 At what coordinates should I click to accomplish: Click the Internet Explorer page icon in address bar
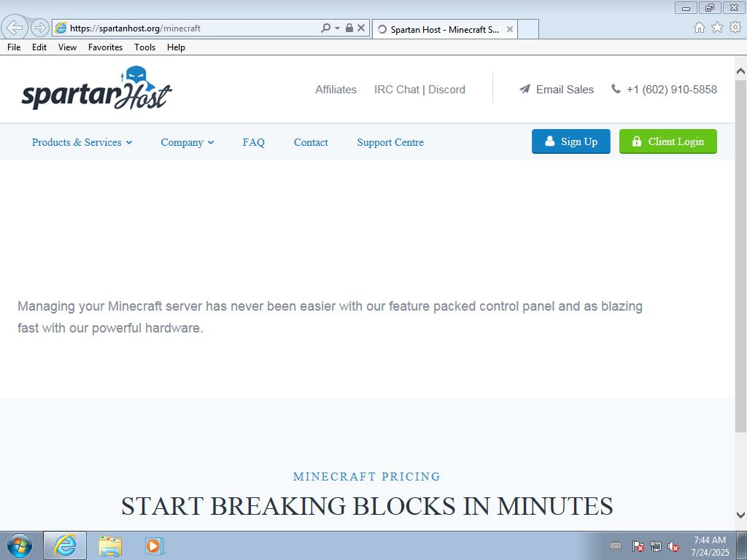point(61,28)
